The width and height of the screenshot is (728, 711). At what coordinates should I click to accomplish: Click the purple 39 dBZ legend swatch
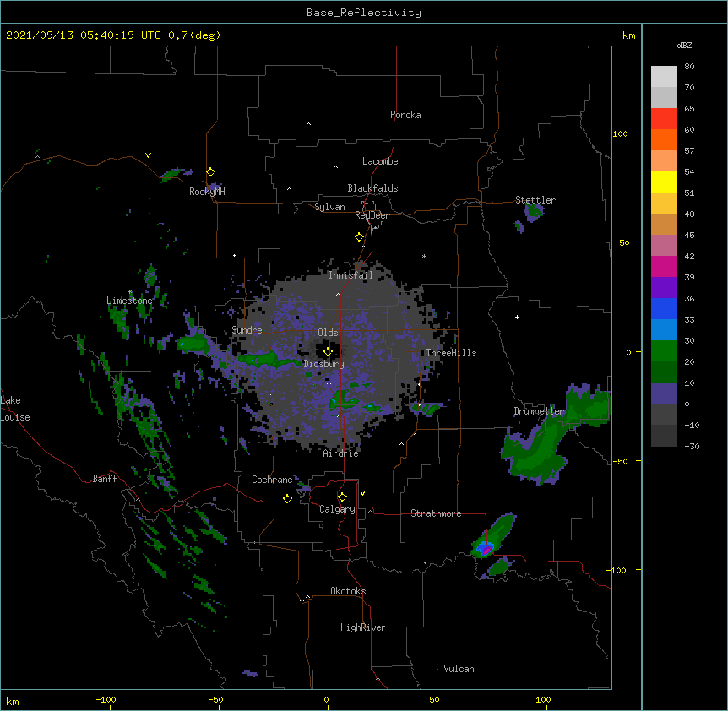coord(664,288)
